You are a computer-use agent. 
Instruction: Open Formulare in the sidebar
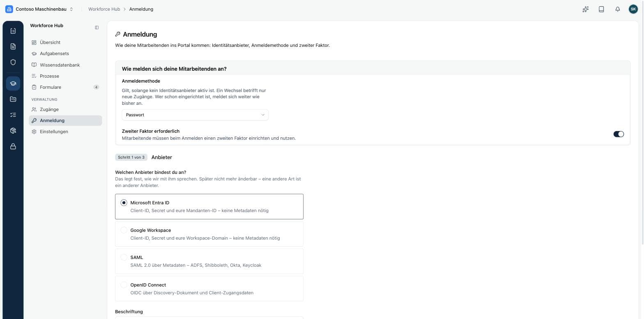tap(65, 87)
